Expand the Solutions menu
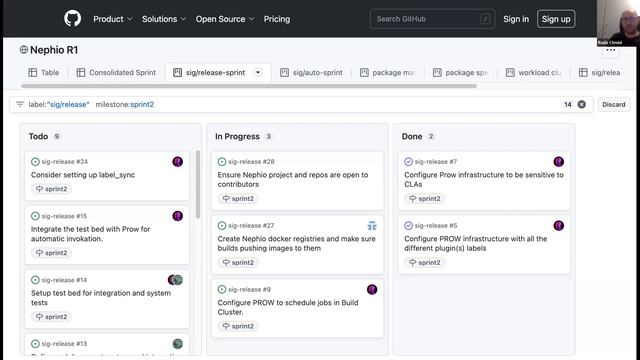Image resolution: width=640 pixels, height=360 pixels. tap(164, 19)
